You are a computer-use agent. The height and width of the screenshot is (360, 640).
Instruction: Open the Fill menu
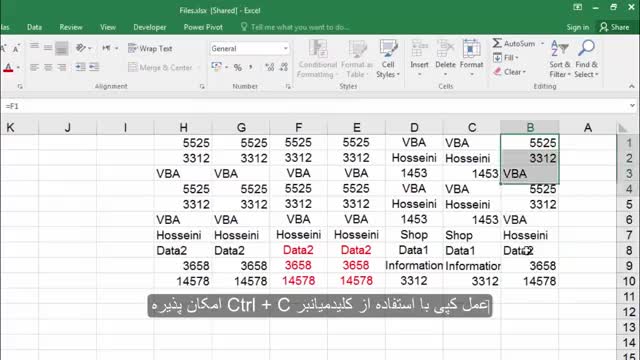506,58
